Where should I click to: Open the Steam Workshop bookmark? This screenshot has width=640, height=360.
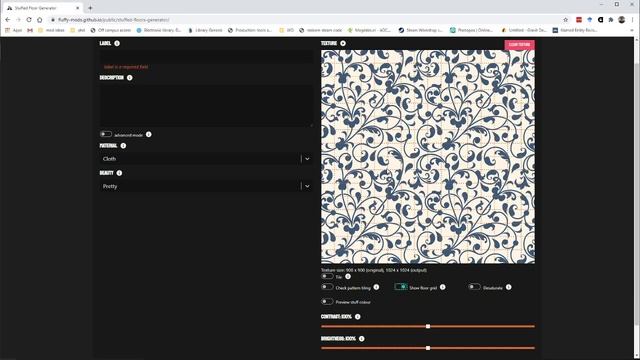click(421, 30)
